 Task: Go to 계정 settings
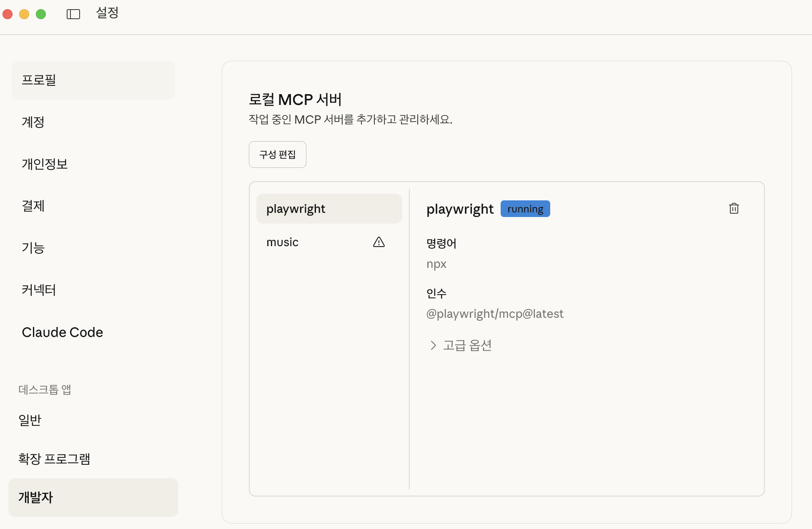[x=93, y=122]
